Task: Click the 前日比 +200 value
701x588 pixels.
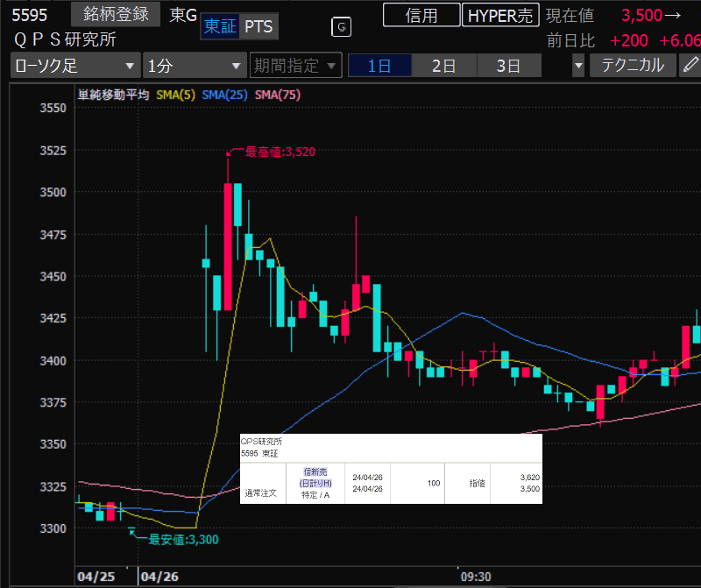Action: point(628,40)
